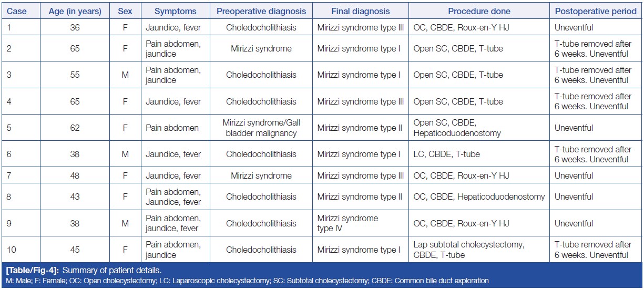Click the "LC, CBDE, T-tube" procedure cell

(446, 154)
